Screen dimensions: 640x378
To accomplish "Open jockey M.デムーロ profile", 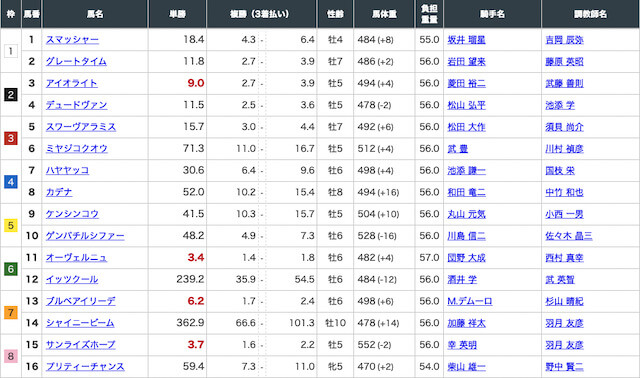I will [x=470, y=301].
